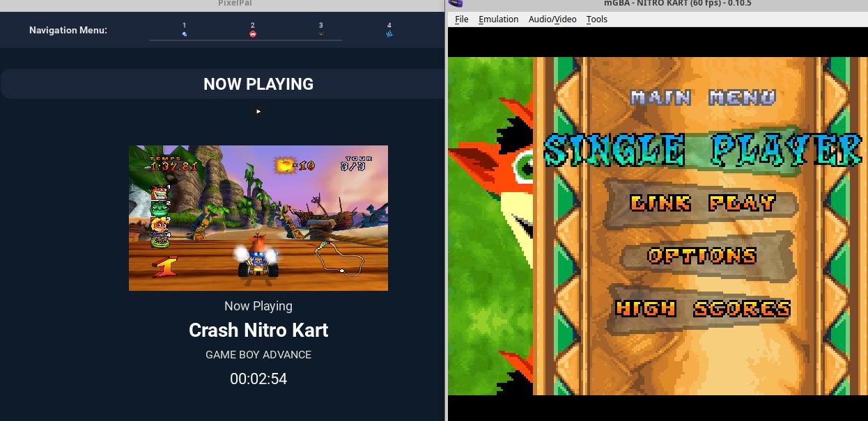Click the Navigation Menu label in PixelPal

tap(68, 30)
